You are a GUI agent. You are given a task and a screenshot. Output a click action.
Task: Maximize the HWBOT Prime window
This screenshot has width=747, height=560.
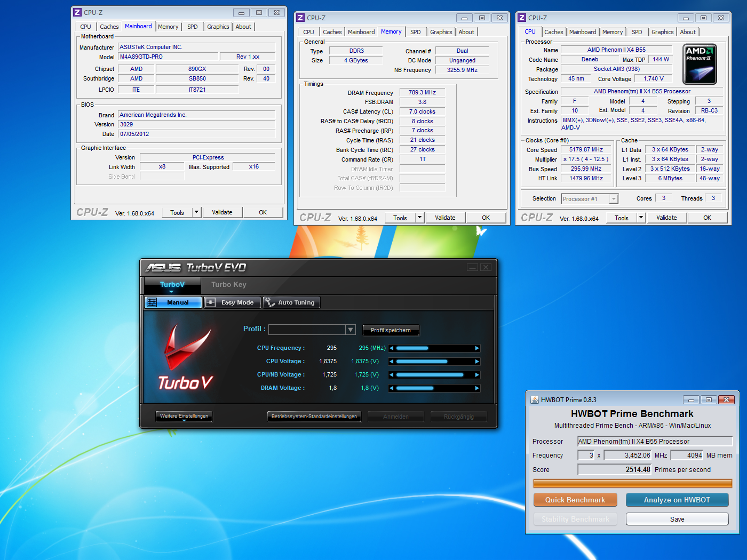pos(709,399)
